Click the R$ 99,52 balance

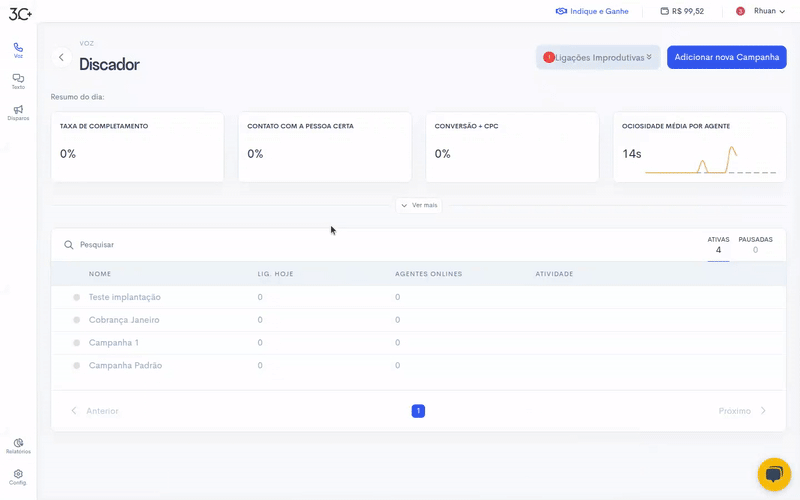(x=688, y=11)
